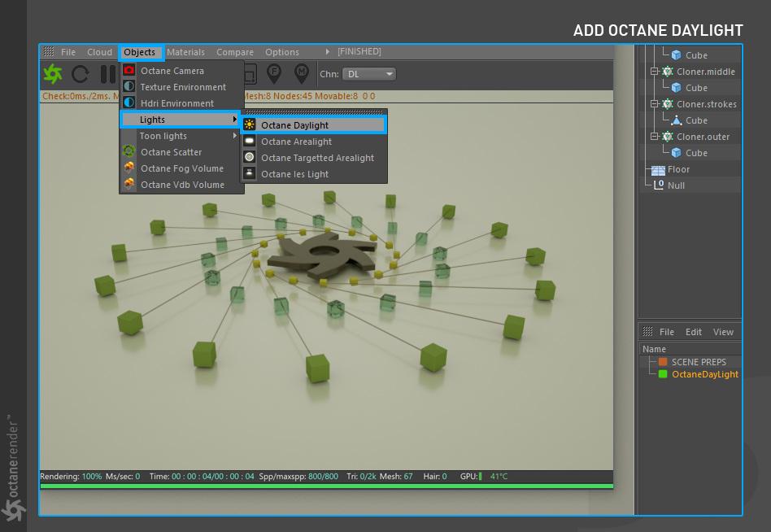Select Octane Fog Volume entry
Screen dimensions: 771x532
click(182, 168)
